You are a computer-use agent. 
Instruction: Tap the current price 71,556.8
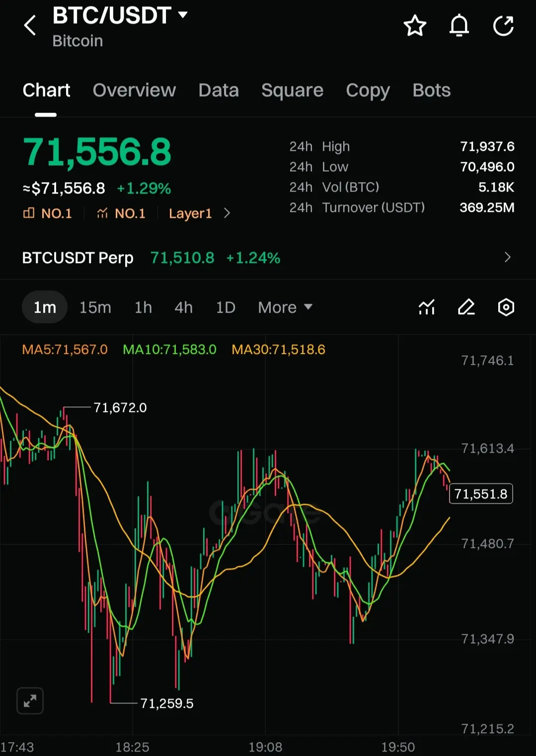coord(97,152)
